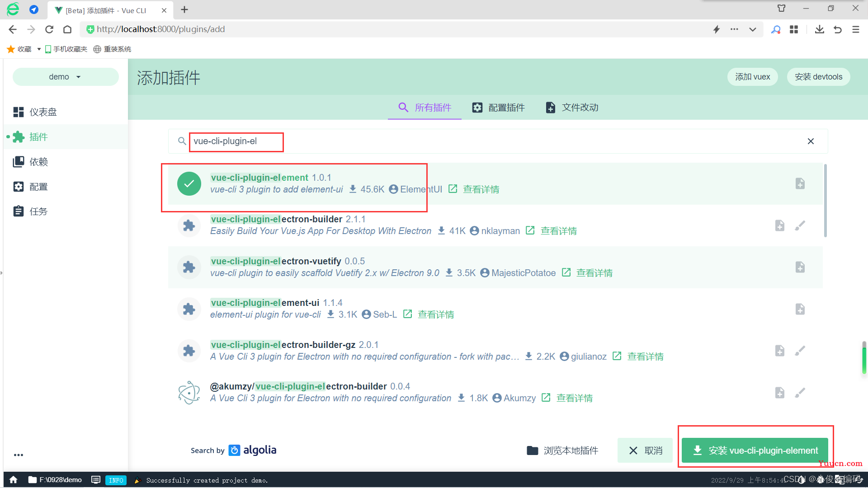Click the plugin list scrollbar
This screenshot has height=488, width=868.
point(826,201)
